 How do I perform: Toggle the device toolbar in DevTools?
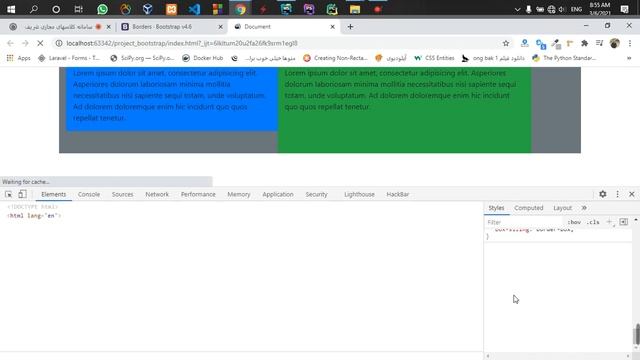[x=22, y=194]
